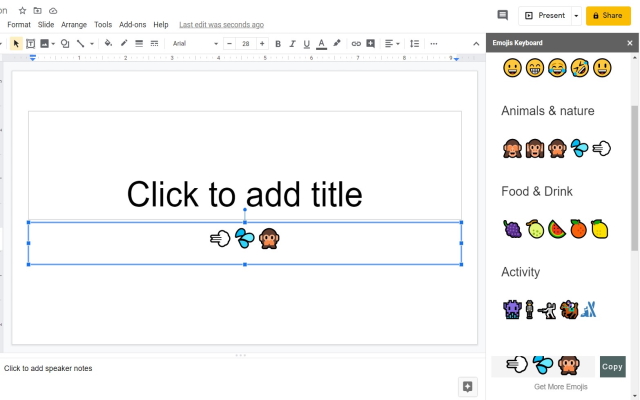The image size is (640, 400).
Task: Open the Arial font dropdown
Action: 195,43
